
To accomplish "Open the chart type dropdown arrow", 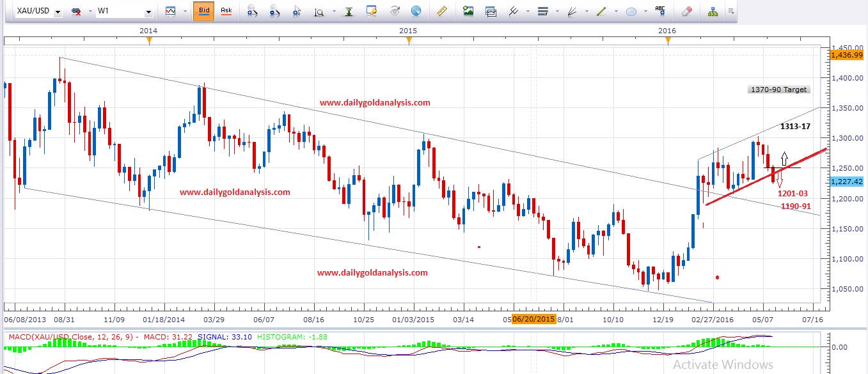I will click(x=185, y=11).
